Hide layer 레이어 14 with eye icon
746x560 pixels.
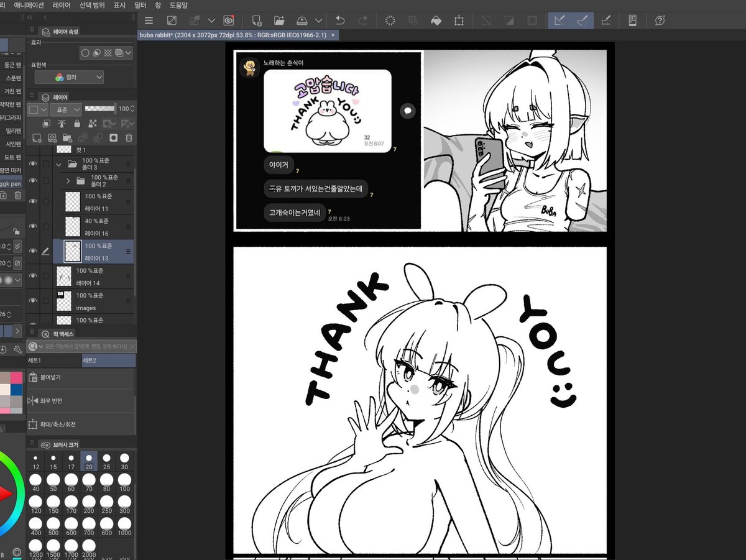click(x=34, y=276)
